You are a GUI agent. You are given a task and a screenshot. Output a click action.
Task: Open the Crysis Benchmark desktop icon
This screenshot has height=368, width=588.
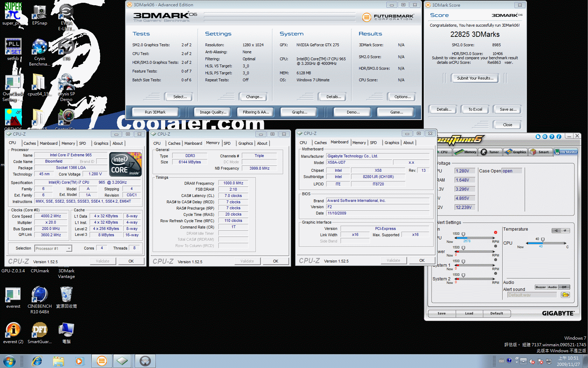tap(40, 52)
